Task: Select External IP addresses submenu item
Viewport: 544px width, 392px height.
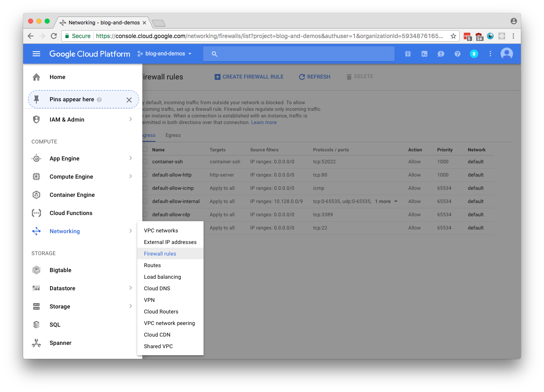Action: (x=170, y=242)
